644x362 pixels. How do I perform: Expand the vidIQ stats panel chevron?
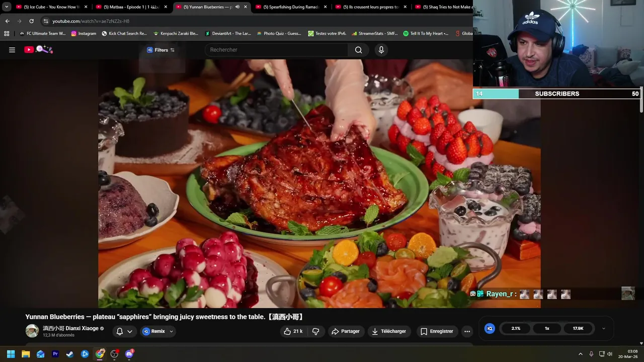pyautogui.click(x=604, y=328)
